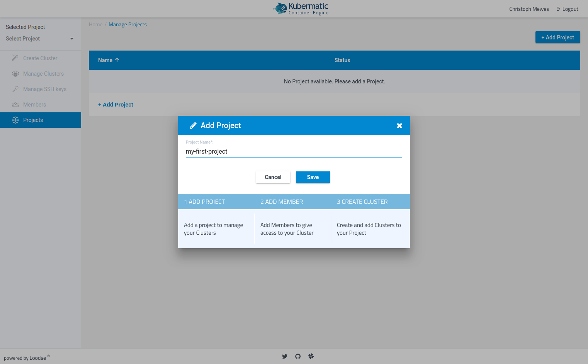The image size is (588, 364).
Task: Click the top-right Add Project button
Action: click(x=557, y=37)
